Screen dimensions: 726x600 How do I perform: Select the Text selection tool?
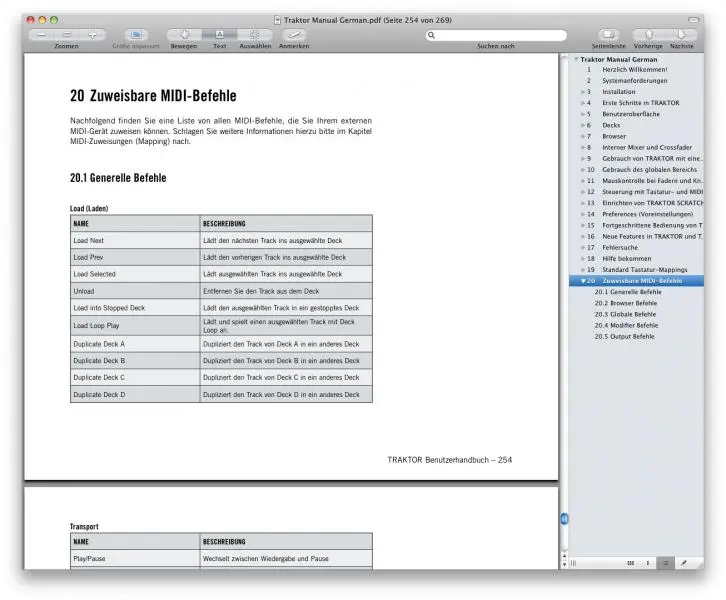(219, 34)
